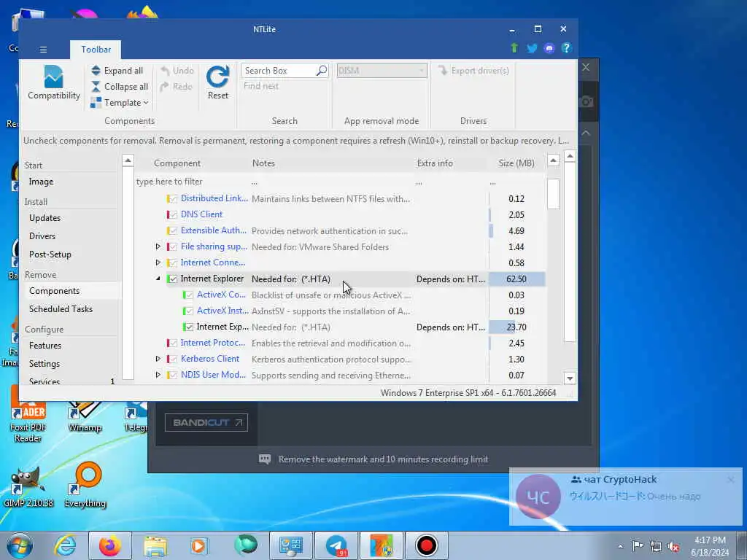Sort by the Size (MB) column
Image resolution: width=747 pixels, height=560 pixels.
coord(517,163)
